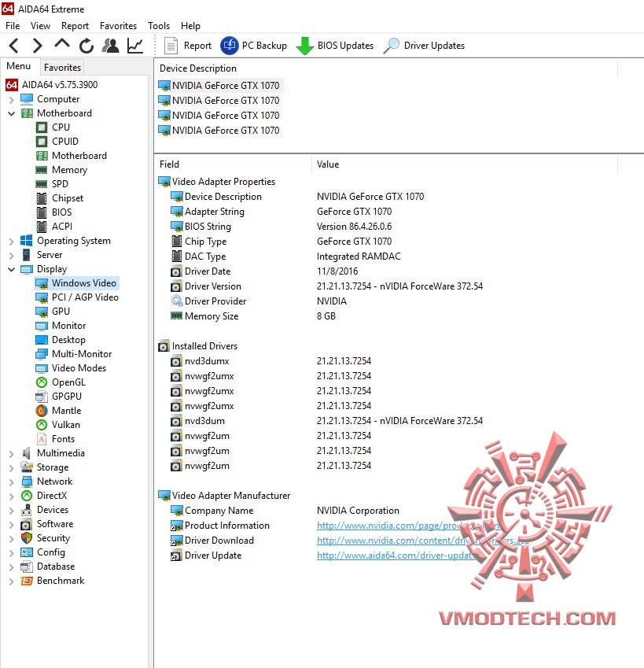Click the Back navigation arrow

pos(13,46)
